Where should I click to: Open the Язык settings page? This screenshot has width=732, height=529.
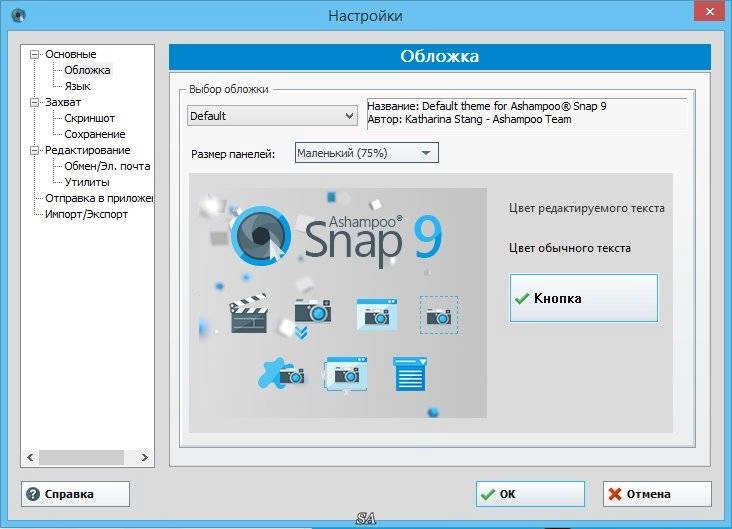(x=77, y=86)
